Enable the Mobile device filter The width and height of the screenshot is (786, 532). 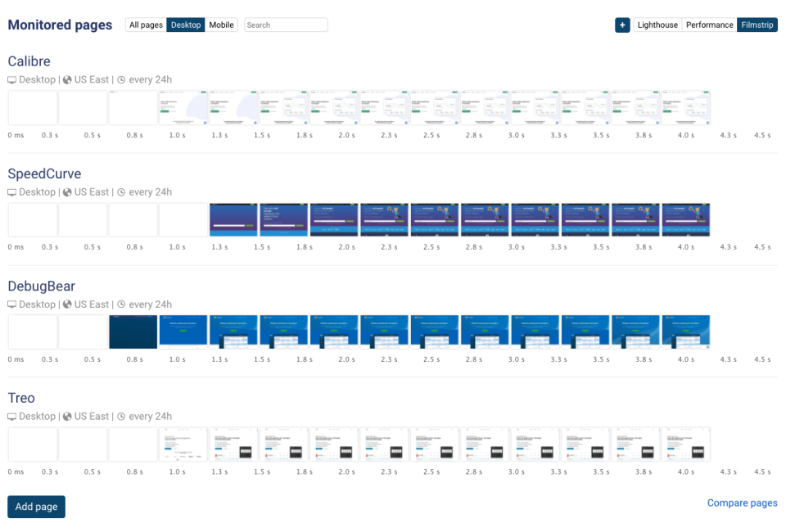click(221, 25)
